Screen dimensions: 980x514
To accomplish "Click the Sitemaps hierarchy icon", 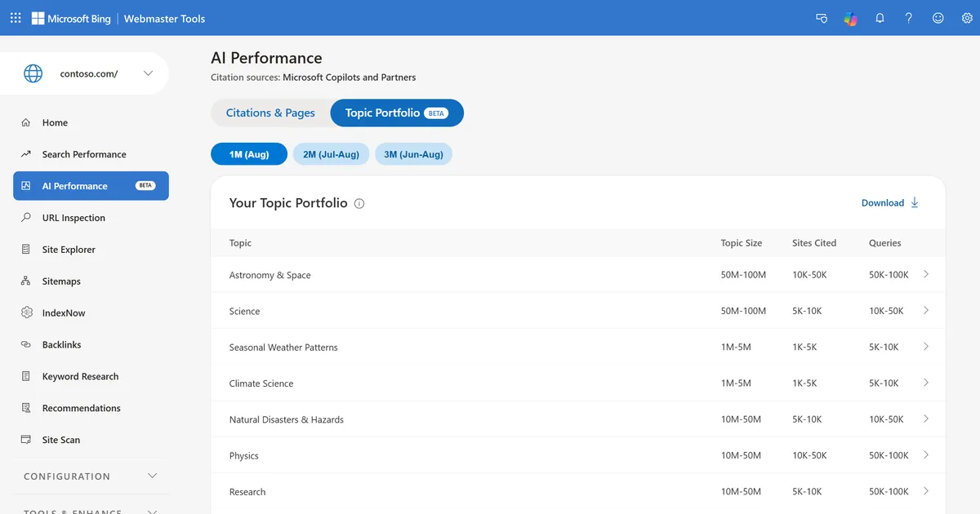I will click(x=26, y=281).
